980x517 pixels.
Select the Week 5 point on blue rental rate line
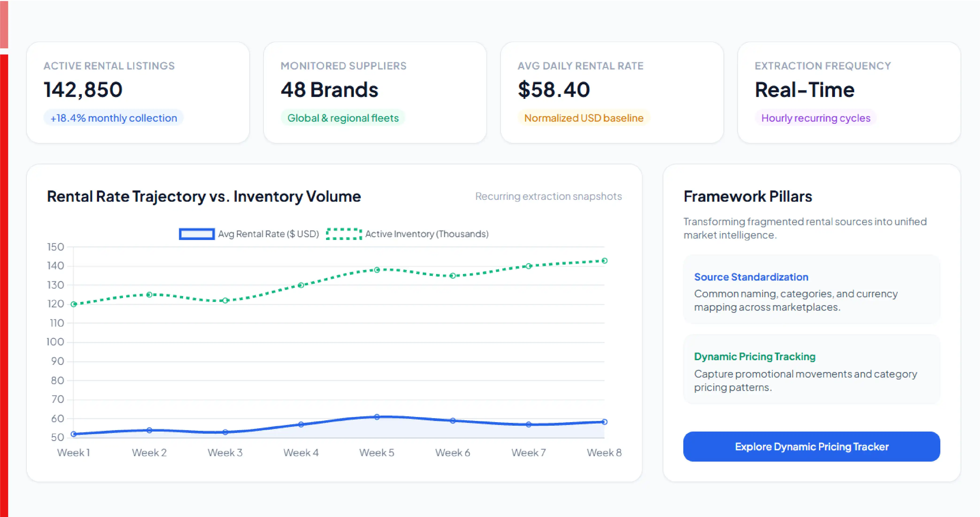[x=377, y=417]
